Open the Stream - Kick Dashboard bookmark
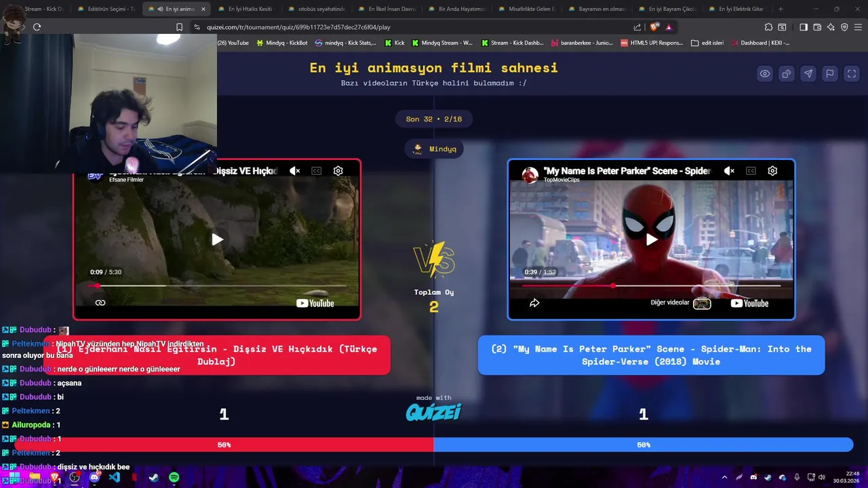This screenshot has height=488, width=868. point(513,43)
